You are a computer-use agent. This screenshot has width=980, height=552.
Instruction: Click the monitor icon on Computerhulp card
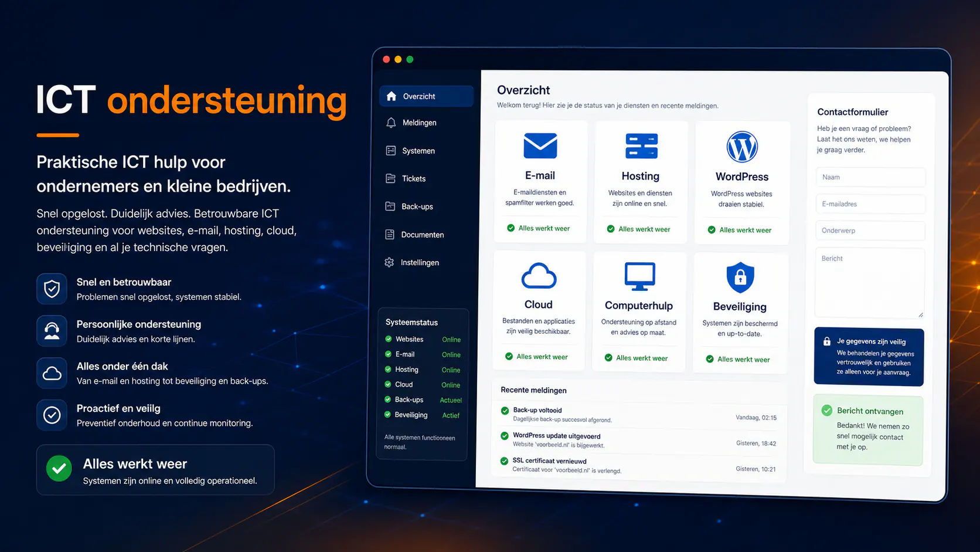click(x=639, y=276)
